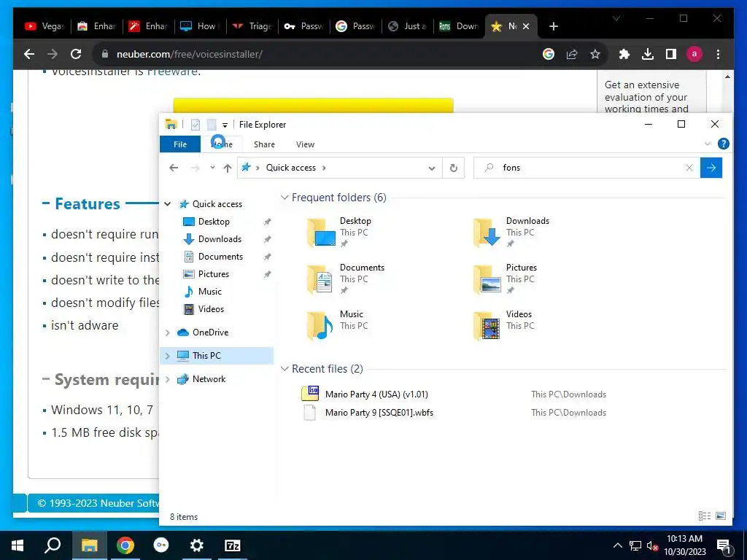The image size is (747, 560).
Task: Open the Share ribbon tab
Action: [264, 144]
